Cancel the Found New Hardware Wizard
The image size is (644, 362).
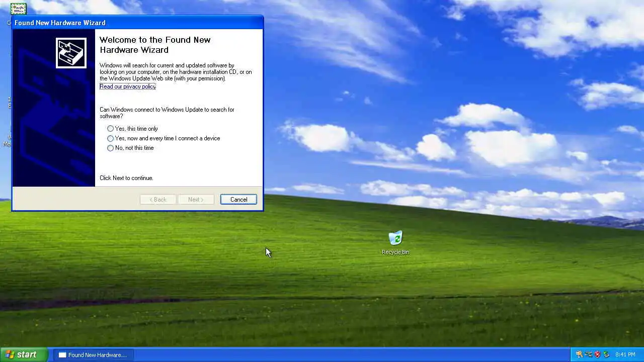point(238,200)
